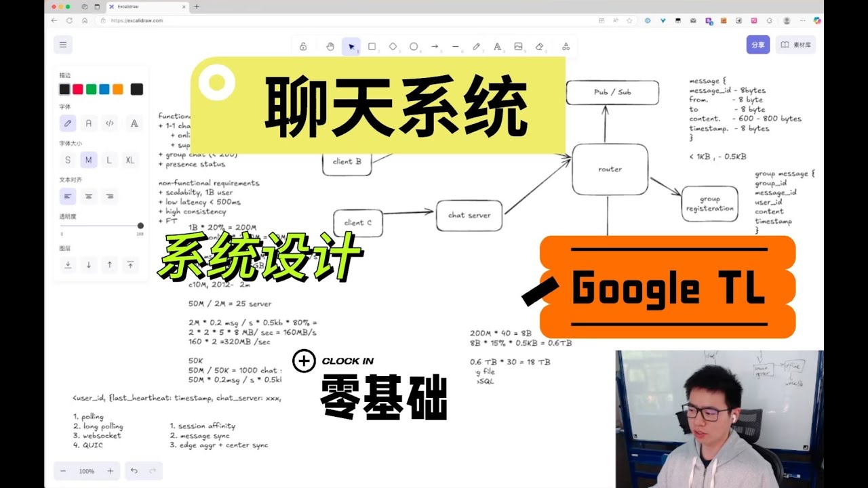Select the Diamond shape tool
Image resolution: width=868 pixels, height=488 pixels.
point(393,47)
